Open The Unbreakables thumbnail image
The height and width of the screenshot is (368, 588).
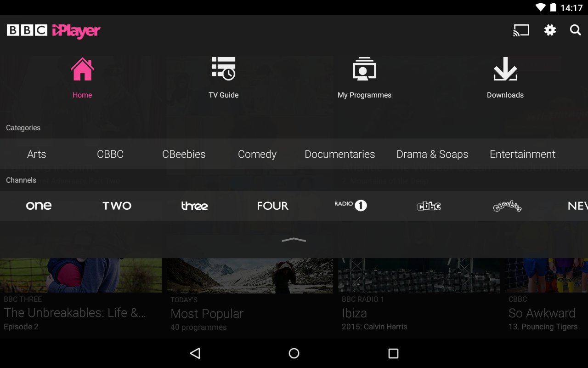coord(81,275)
